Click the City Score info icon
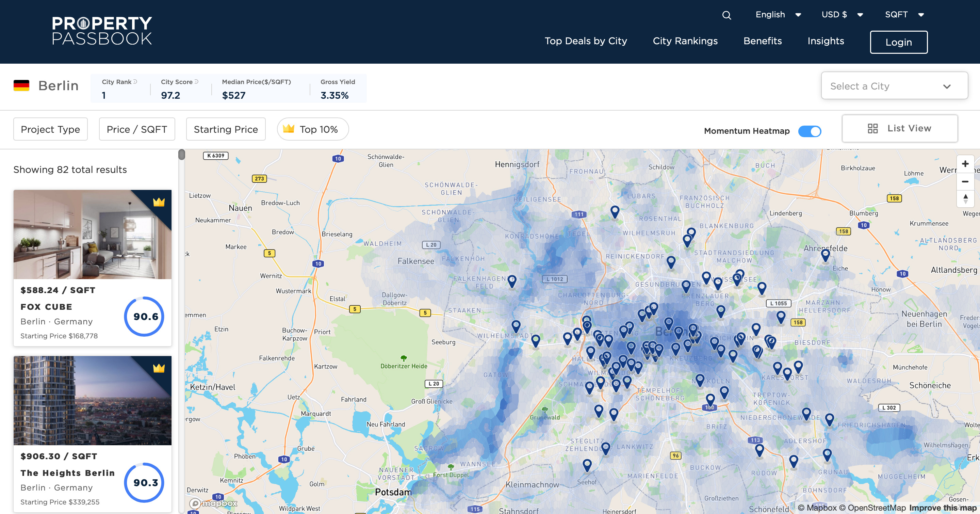This screenshot has width=980, height=514. click(x=196, y=82)
